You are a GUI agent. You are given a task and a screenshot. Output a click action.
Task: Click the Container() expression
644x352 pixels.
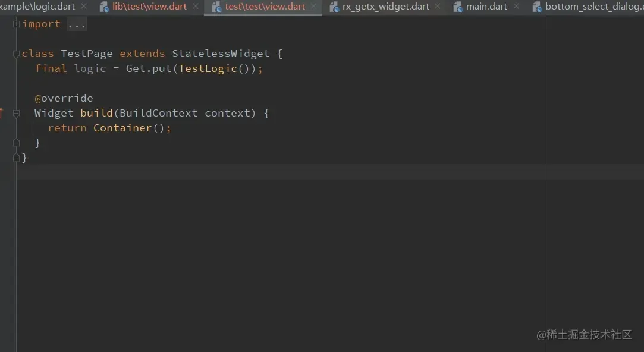[x=129, y=128]
